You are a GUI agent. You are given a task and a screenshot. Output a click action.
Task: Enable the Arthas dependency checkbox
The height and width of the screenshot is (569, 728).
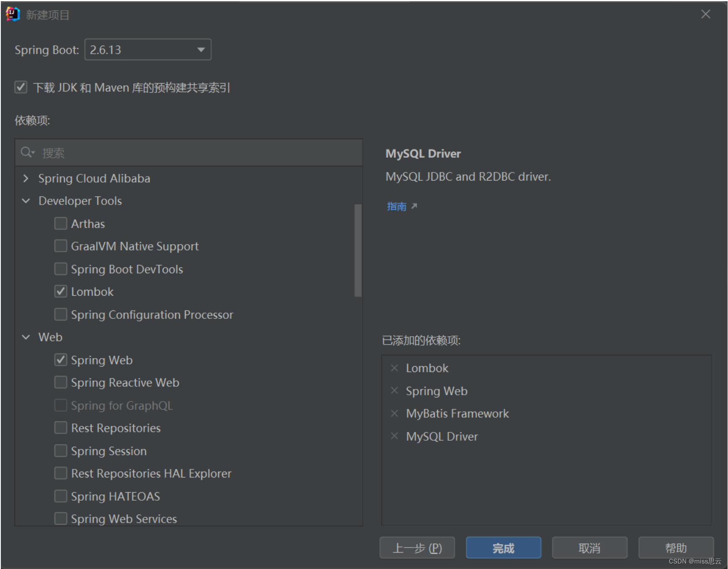tap(61, 223)
